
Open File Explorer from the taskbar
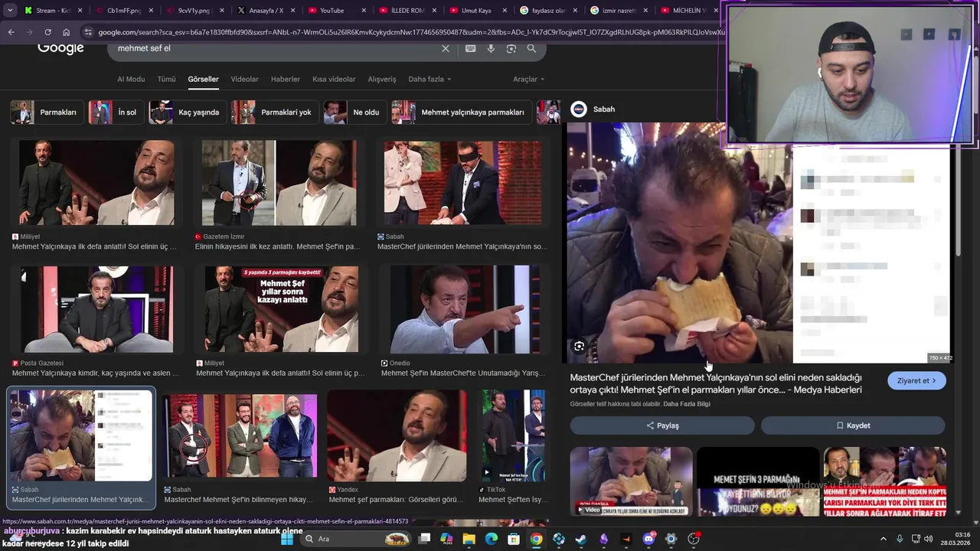[x=469, y=539]
